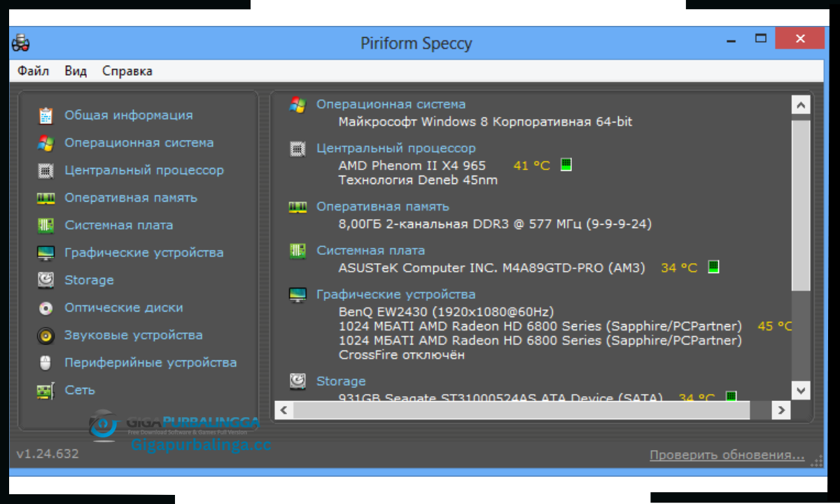The width and height of the screenshot is (840, 504).
Task: Click version label v1.24.632
Action: [47, 454]
